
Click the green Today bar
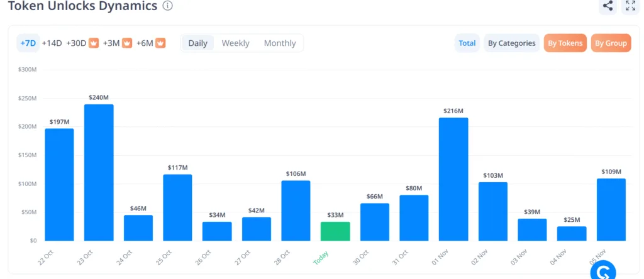point(335,231)
